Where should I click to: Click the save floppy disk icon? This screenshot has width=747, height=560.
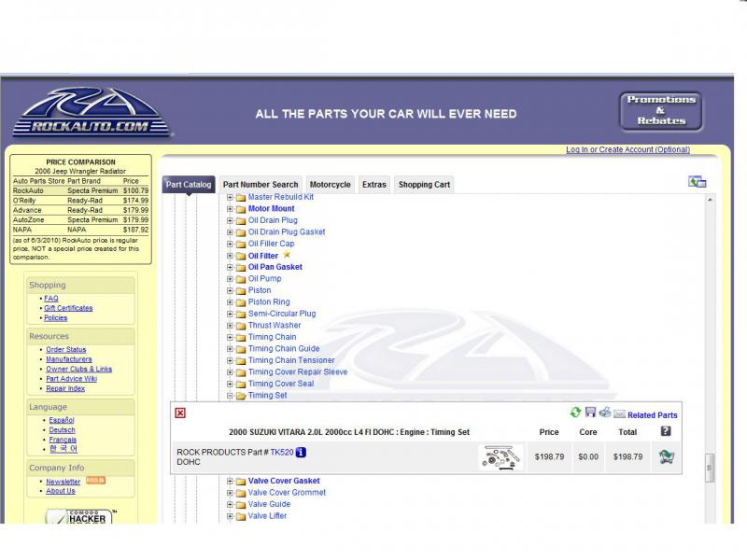coord(590,412)
